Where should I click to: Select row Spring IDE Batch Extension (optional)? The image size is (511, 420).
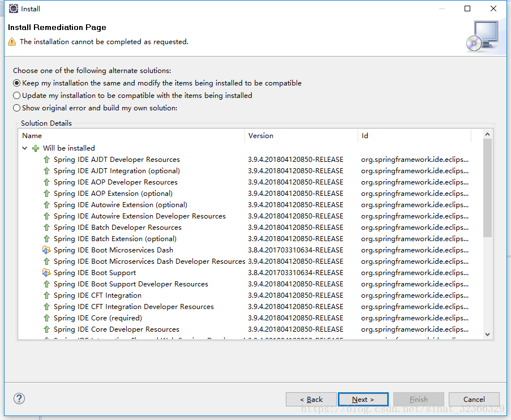[x=250, y=239]
